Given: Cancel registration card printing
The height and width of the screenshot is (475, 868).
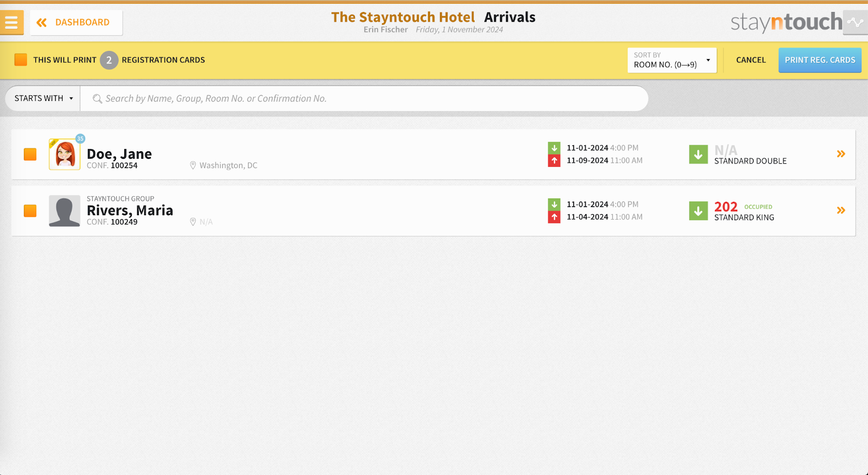Looking at the screenshot, I should (751, 60).
